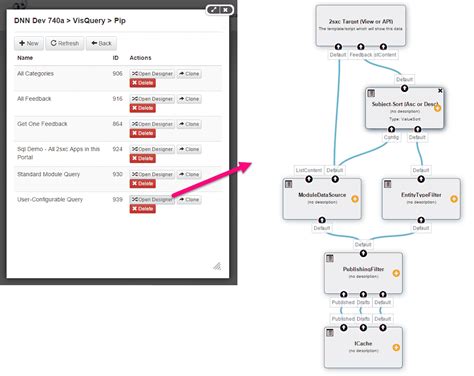Open Designer for Sql Demo query
474x376 pixels.
pos(152,149)
